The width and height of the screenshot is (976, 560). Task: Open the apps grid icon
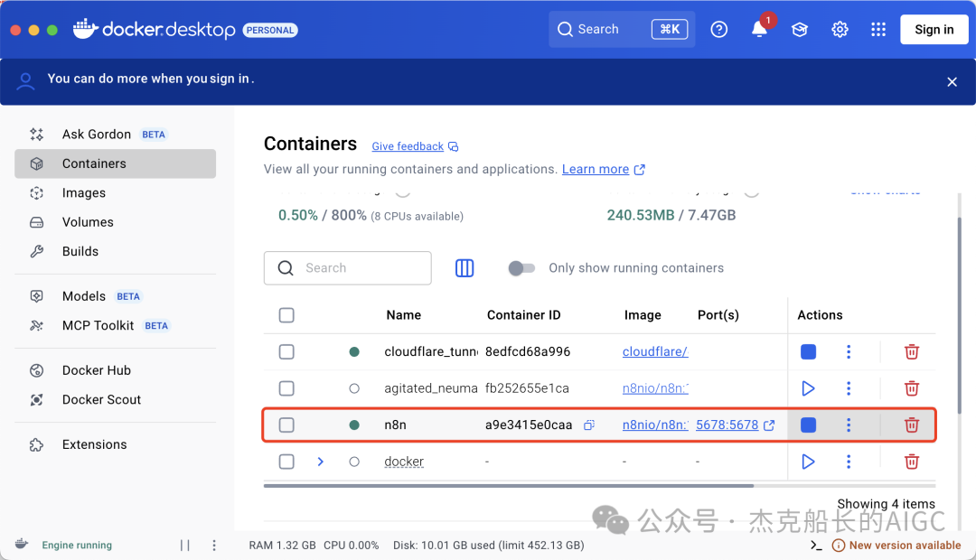(878, 29)
